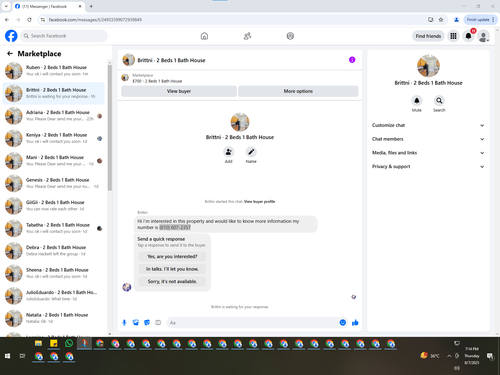Click the phone number in Brittni's message

tap(175, 227)
